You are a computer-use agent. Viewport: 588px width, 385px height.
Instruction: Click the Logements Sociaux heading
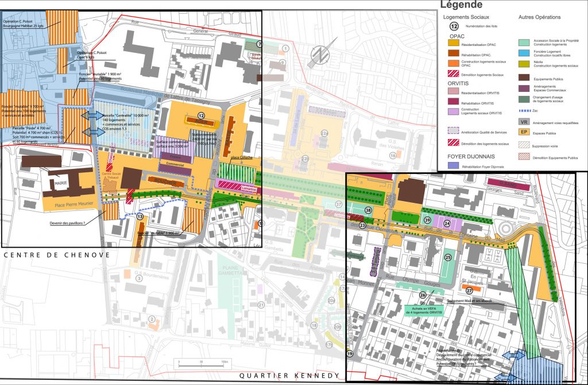pos(466,17)
